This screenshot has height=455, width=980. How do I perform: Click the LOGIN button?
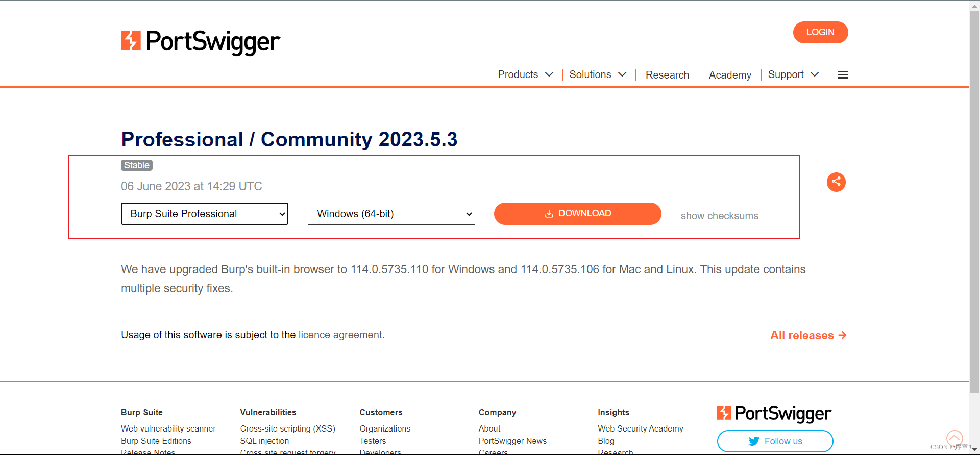click(x=821, y=32)
